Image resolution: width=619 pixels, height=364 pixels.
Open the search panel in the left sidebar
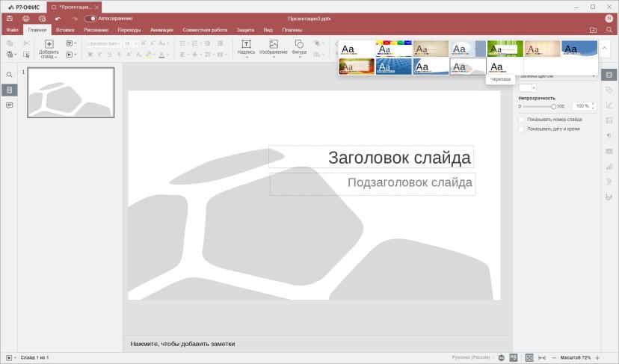[x=10, y=75]
